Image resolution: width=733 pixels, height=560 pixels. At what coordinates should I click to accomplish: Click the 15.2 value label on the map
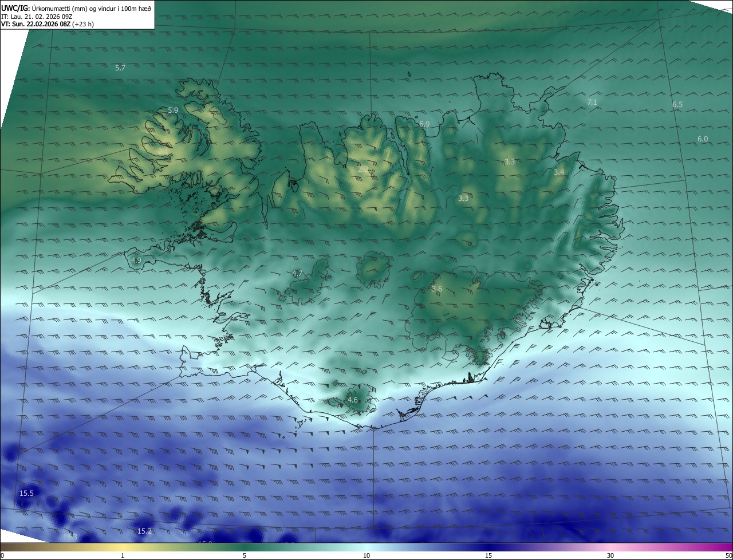pyautogui.click(x=145, y=531)
